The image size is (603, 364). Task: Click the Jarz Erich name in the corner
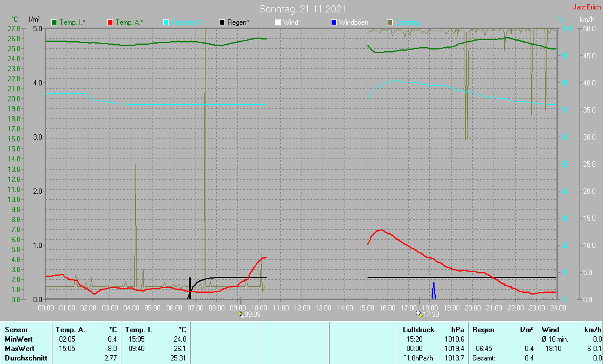587,7
